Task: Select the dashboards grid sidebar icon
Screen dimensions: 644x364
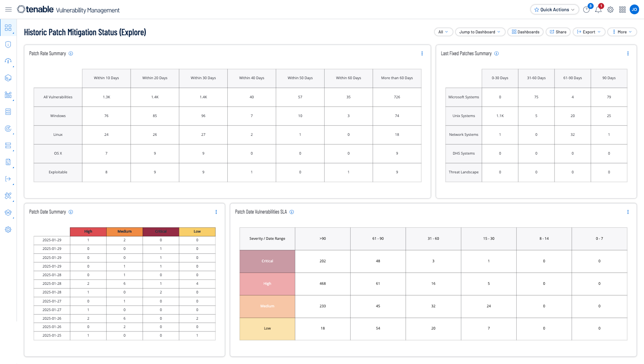Action: pyautogui.click(x=8, y=28)
